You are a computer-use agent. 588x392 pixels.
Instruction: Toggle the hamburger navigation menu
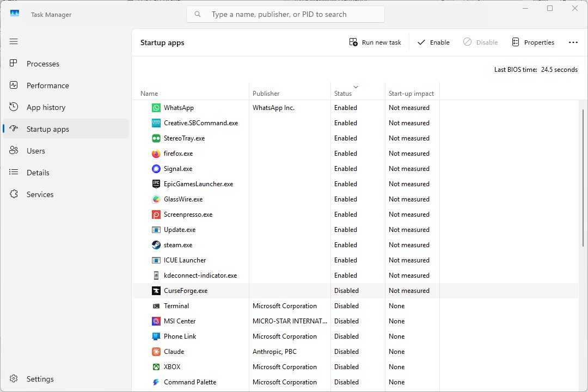tap(14, 41)
